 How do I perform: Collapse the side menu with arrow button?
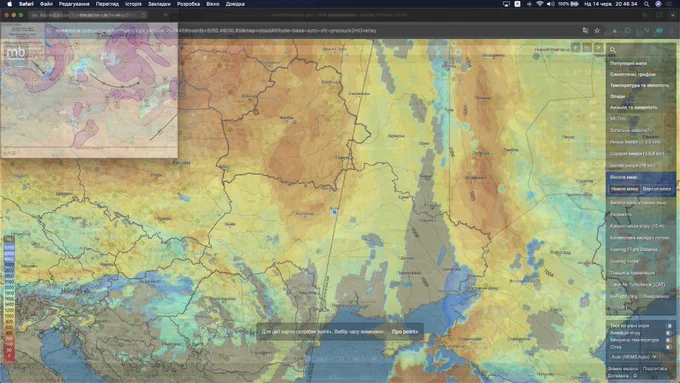pos(598,48)
